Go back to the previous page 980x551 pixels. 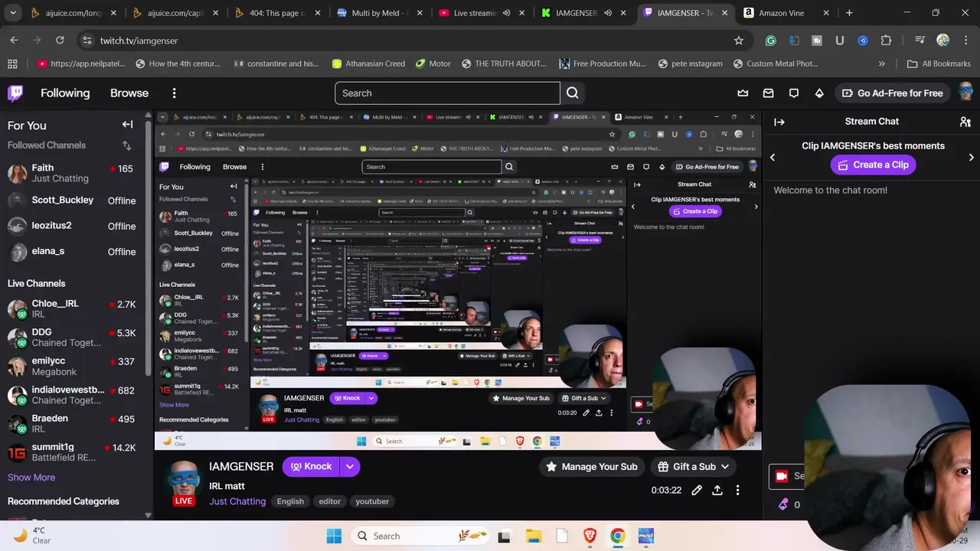click(14, 41)
